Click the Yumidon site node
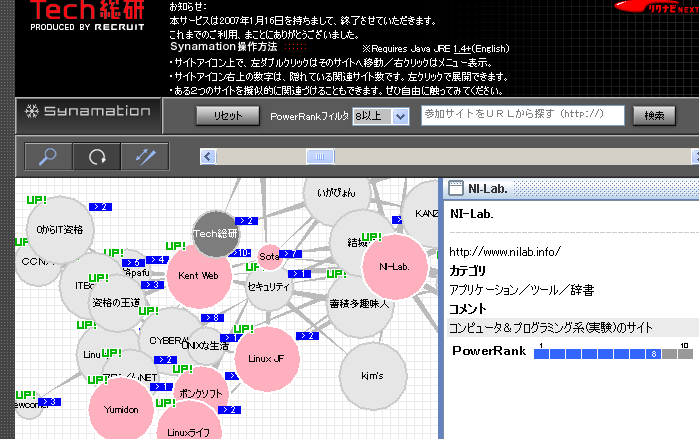The height and width of the screenshot is (439, 699). click(122, 410)
